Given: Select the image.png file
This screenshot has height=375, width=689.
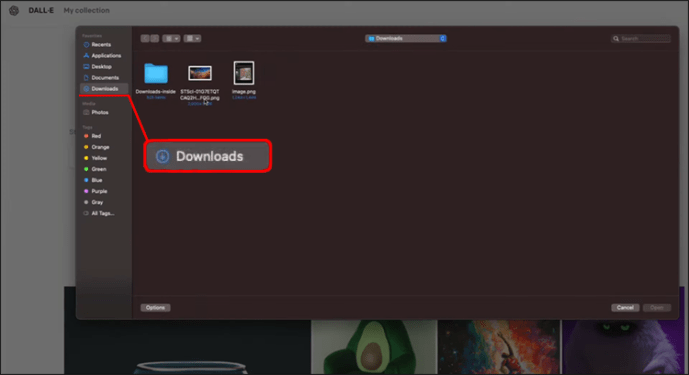Looking at the screenshot, I should coord(244,80).
